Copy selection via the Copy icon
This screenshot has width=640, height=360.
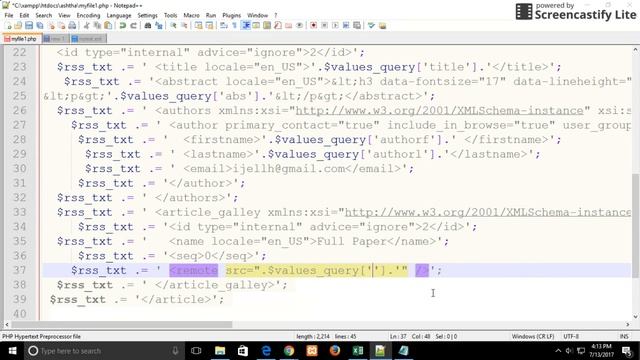click(98, 26)
